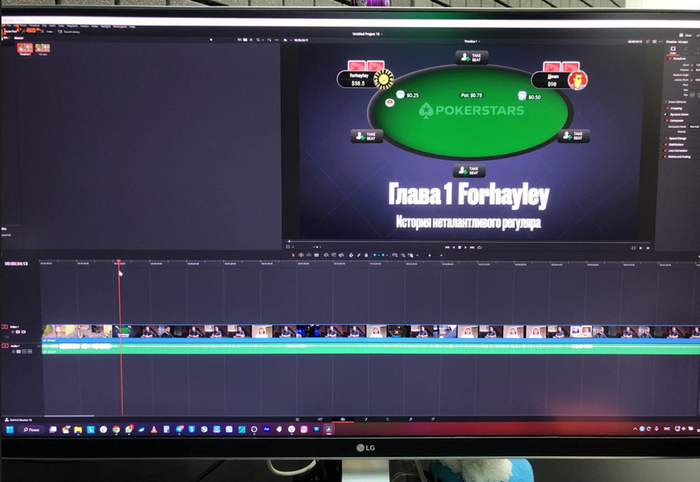Expand the Dynamic Zoom section in Inspector

pos(679,114)
